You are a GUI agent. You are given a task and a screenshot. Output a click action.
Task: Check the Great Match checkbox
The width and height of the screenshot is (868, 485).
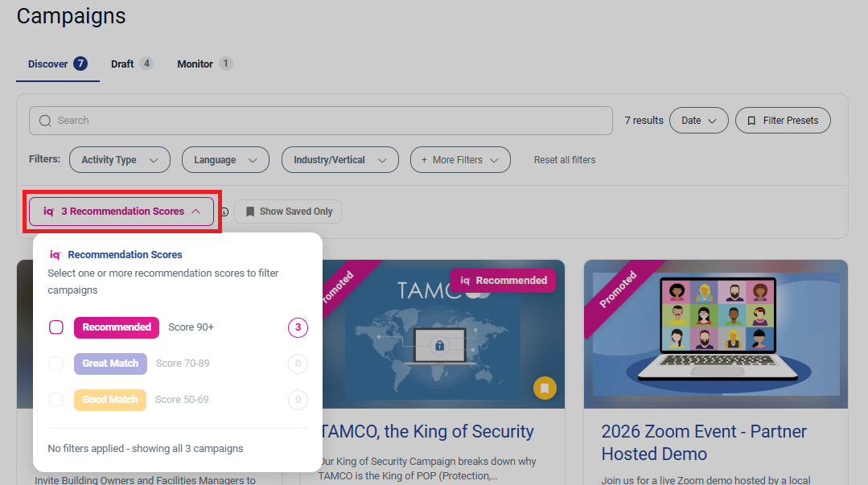[56, 364]
